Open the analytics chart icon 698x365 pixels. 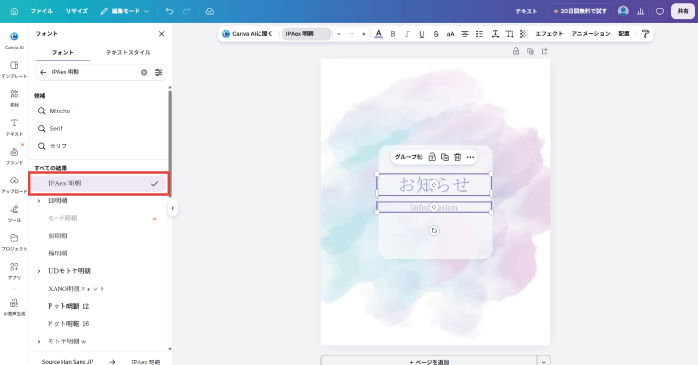click(641, 12)
